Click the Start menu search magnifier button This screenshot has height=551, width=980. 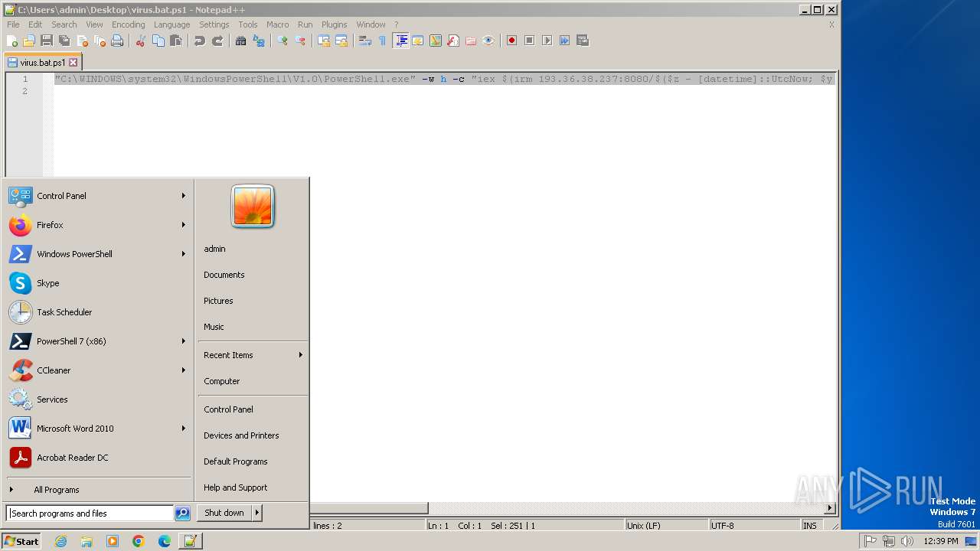(182, 514)
